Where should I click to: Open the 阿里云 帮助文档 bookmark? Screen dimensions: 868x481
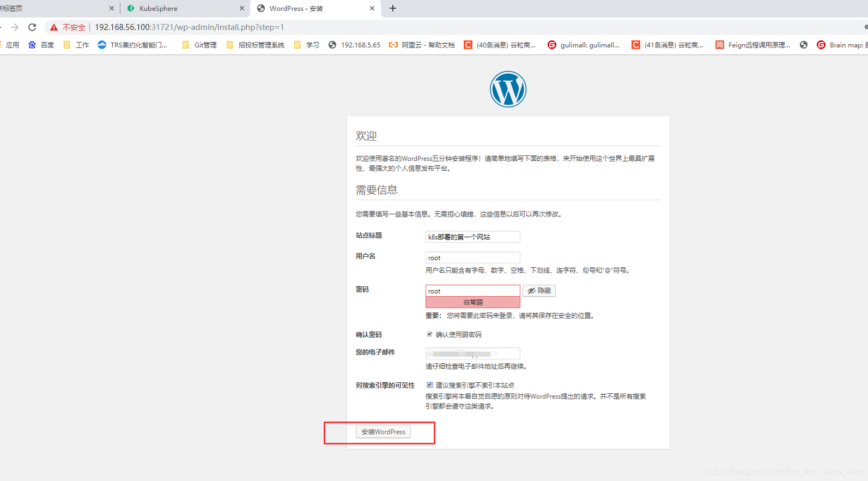click(422, 45)
